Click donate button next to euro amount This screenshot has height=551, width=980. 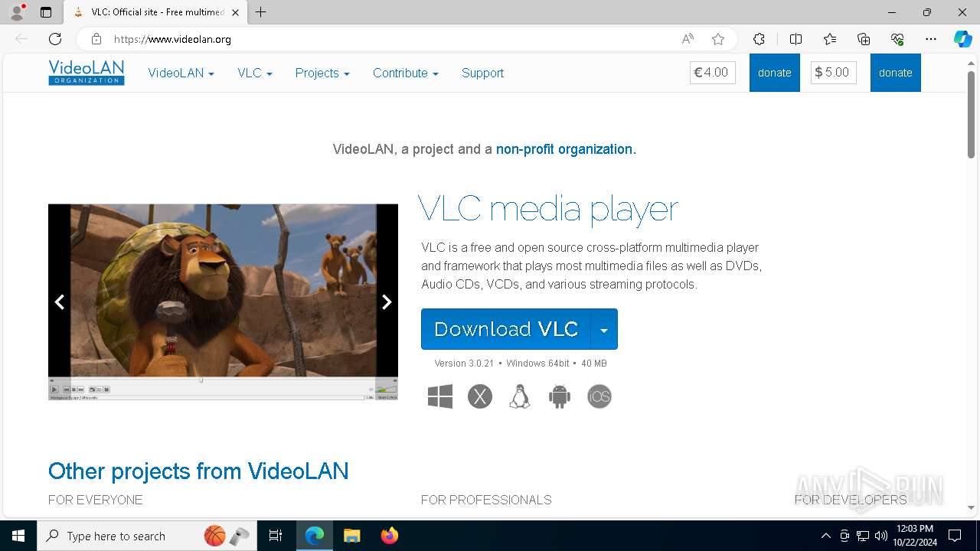775,73
